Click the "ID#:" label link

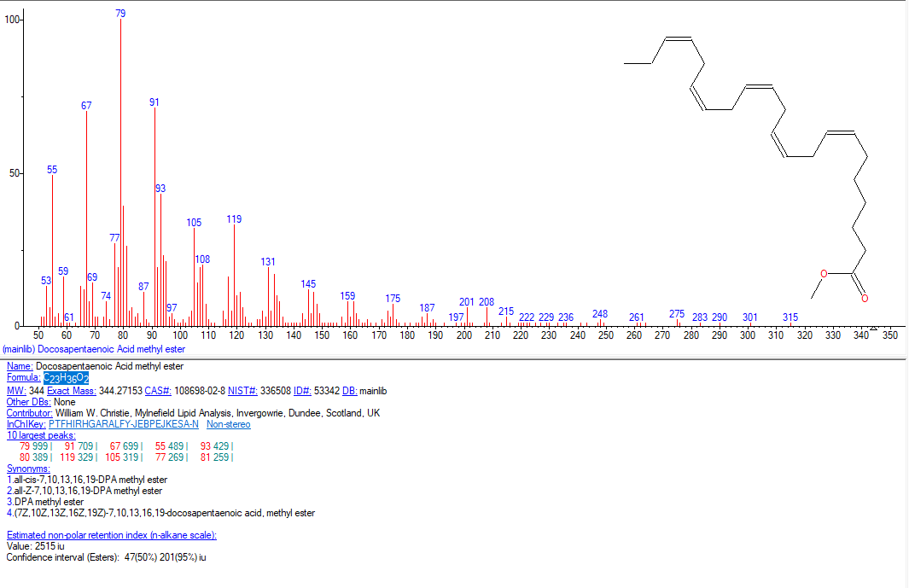(302, 390)
